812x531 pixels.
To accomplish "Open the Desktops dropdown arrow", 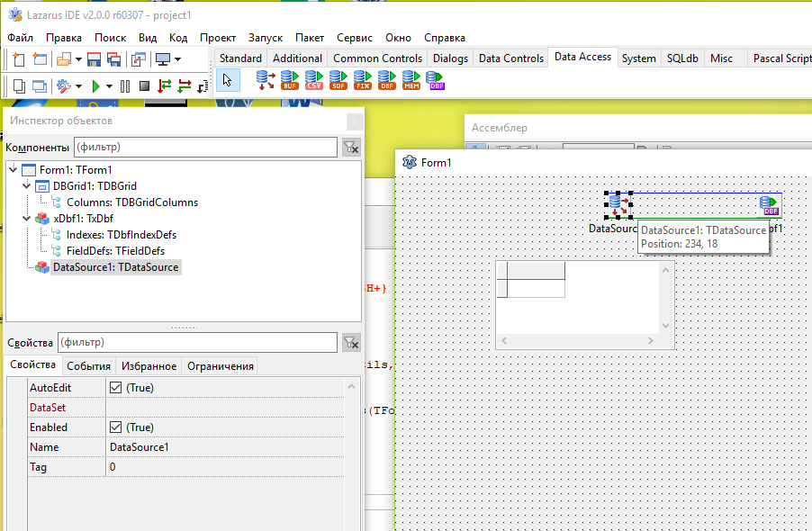I will [x=177, y=59].
